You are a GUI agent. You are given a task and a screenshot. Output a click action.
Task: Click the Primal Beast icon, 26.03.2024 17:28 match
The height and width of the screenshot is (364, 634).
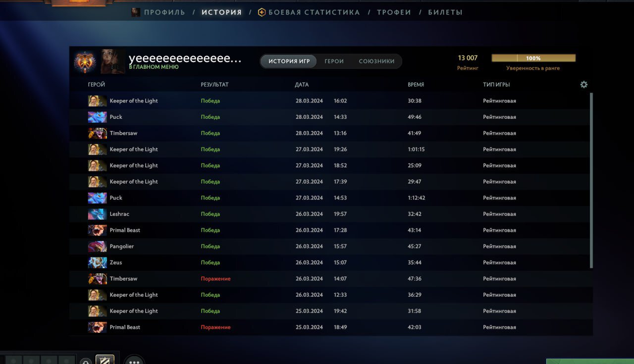coord(97,230)
